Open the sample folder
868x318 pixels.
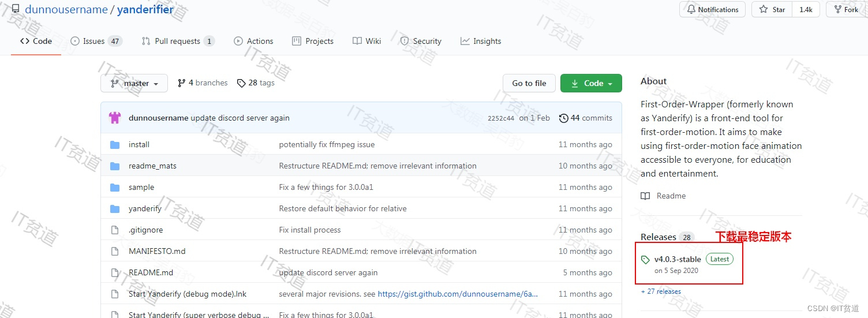pyautogui.click(x=141, y=187)
